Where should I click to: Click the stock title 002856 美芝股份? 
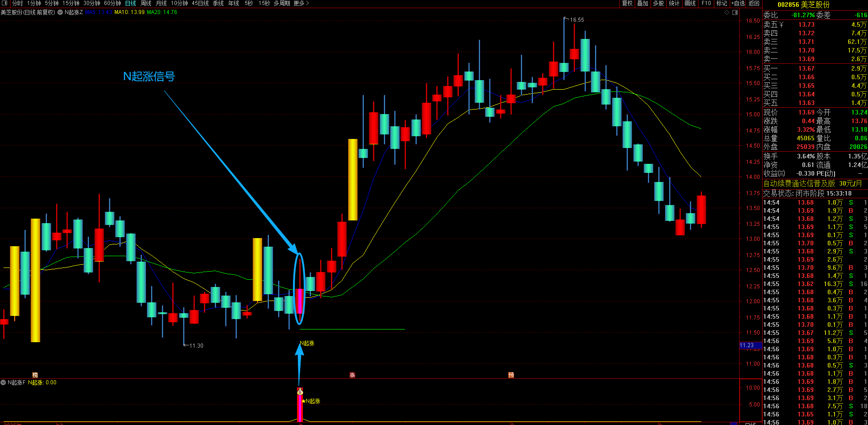803,5
